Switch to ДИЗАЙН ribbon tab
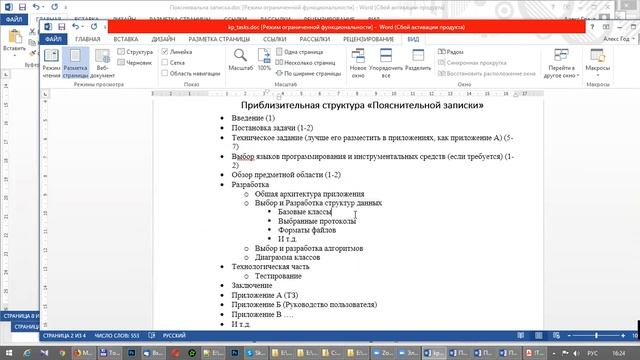640x360 pixels. coord(163,39)
